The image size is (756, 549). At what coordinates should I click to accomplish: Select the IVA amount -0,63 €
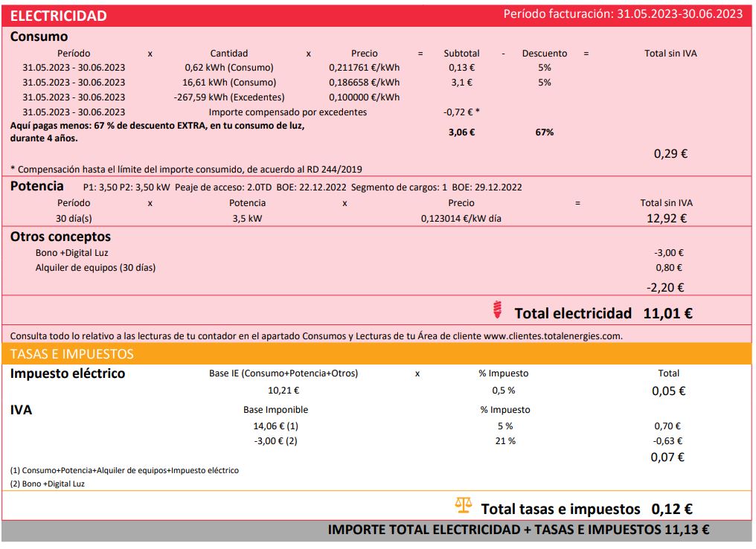(x=667, y=441)
